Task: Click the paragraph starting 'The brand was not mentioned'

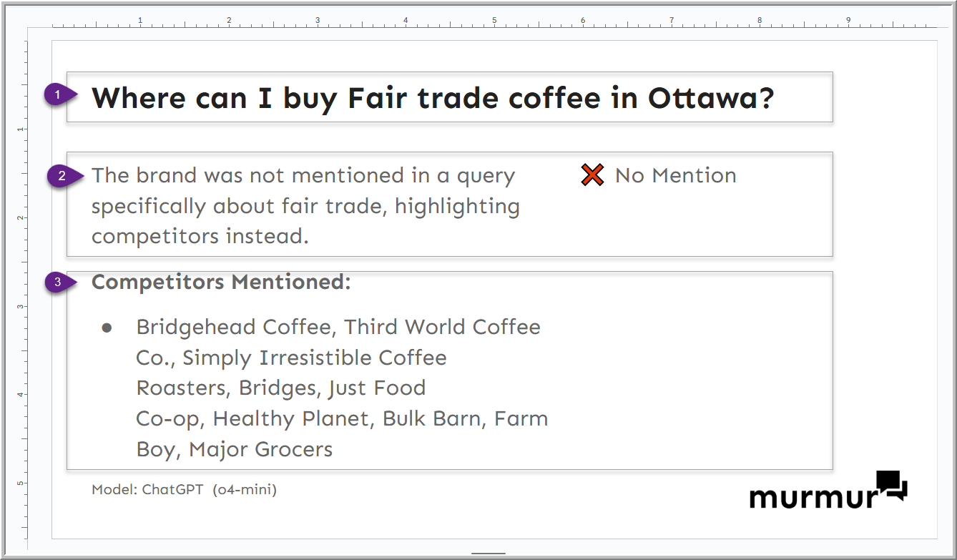Action: pyautogui.click(x=305, y=206)
